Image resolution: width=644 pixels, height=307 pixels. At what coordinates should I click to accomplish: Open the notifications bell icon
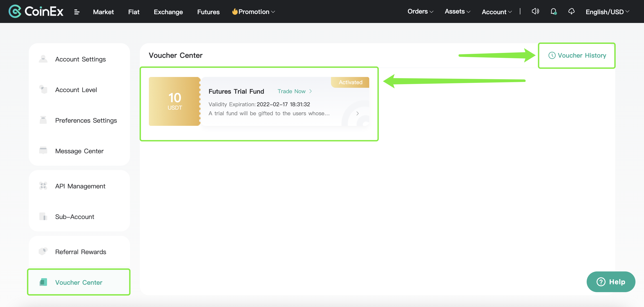[x=554, y=11]
